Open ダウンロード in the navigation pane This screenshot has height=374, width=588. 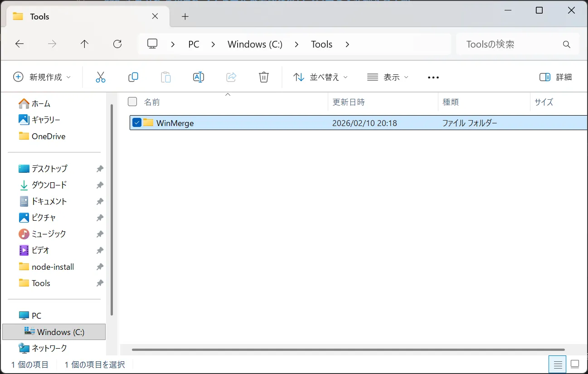49,185
